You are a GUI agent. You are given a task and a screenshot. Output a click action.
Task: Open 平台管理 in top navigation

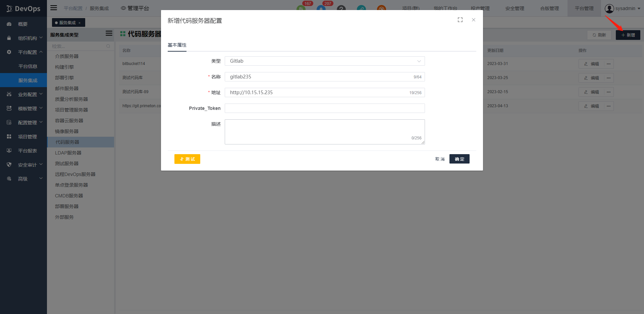584,8
